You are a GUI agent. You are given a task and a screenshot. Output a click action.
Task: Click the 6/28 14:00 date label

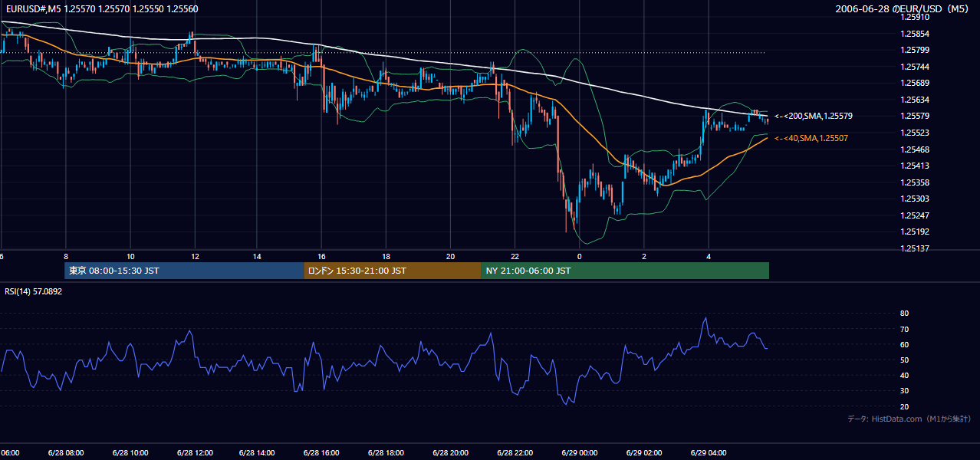pos(257,453)
